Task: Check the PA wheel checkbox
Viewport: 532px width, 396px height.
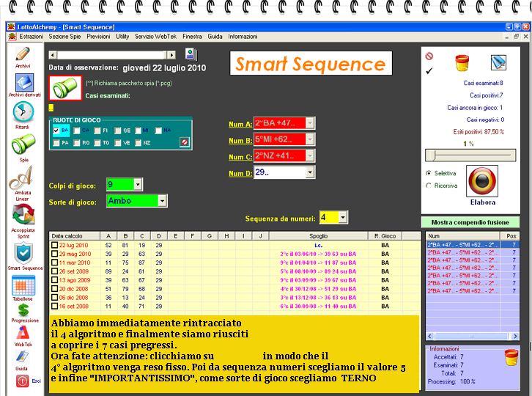Action: (56, 143)
